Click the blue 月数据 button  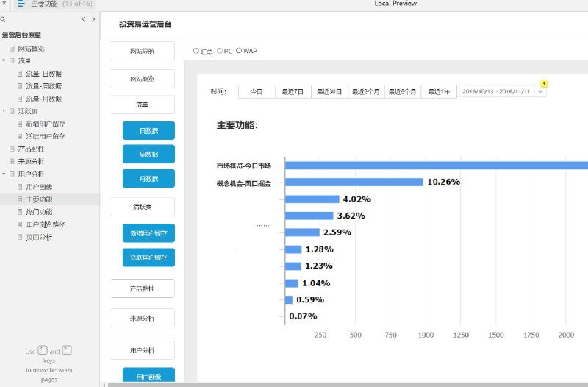pyautogui.click(x=148, y=179)
